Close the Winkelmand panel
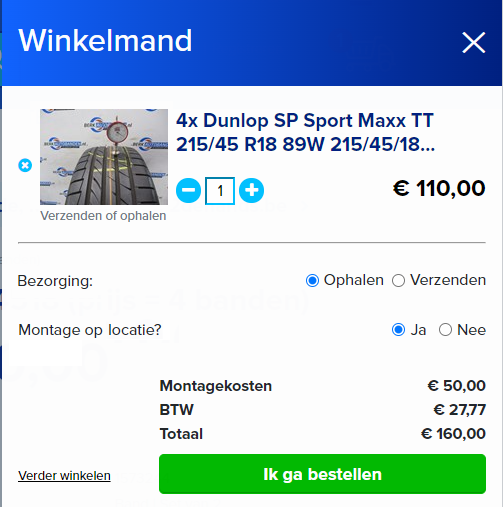This screenshot has width=503, height=507. 473,42
